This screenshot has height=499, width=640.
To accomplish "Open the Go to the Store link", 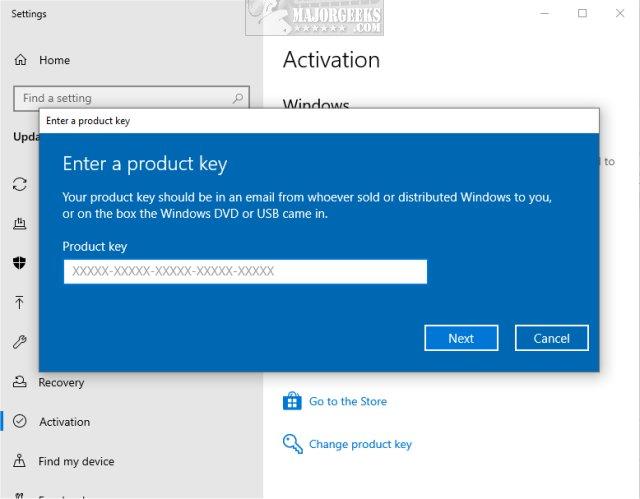I will (348, 401).
